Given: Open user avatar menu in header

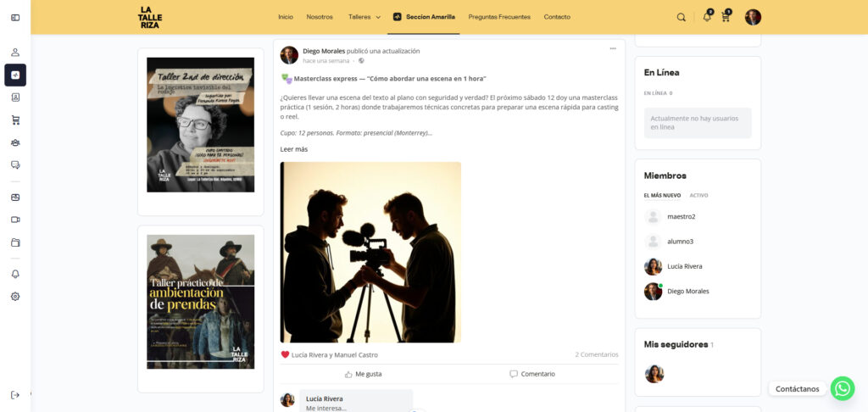Looking at the screenshot, I should coord(753,17).
